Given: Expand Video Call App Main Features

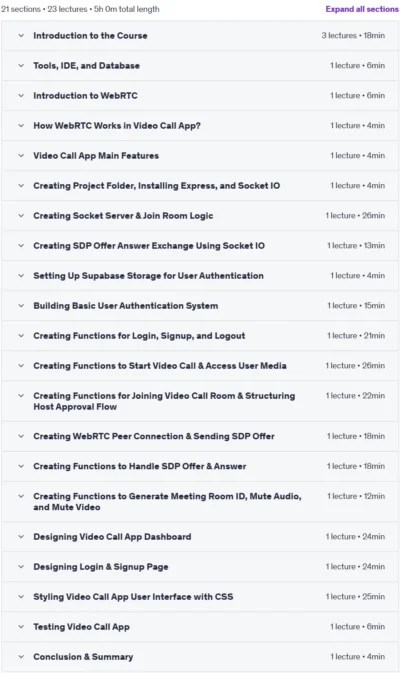Looking at the screenshot, I should [x=200, y=156].
